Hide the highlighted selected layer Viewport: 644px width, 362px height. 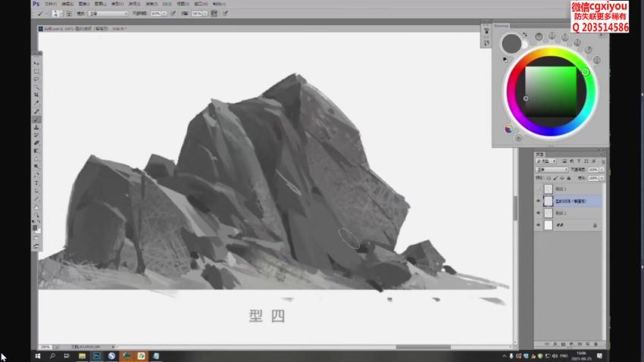(539, 201)
